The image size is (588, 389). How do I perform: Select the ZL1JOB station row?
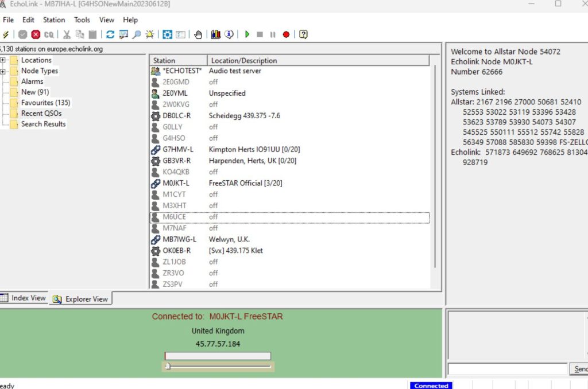(x=289, y=262)
